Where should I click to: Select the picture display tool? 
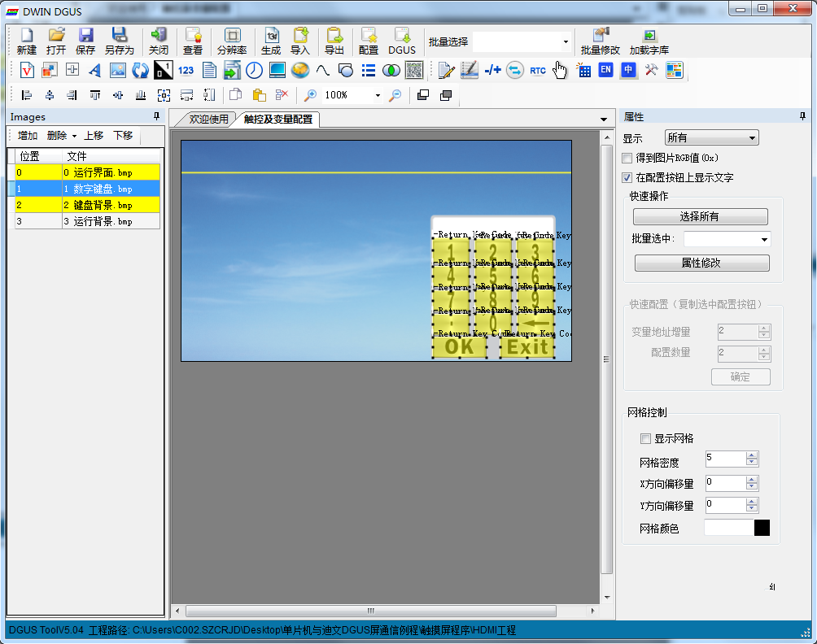coord(118,70)
